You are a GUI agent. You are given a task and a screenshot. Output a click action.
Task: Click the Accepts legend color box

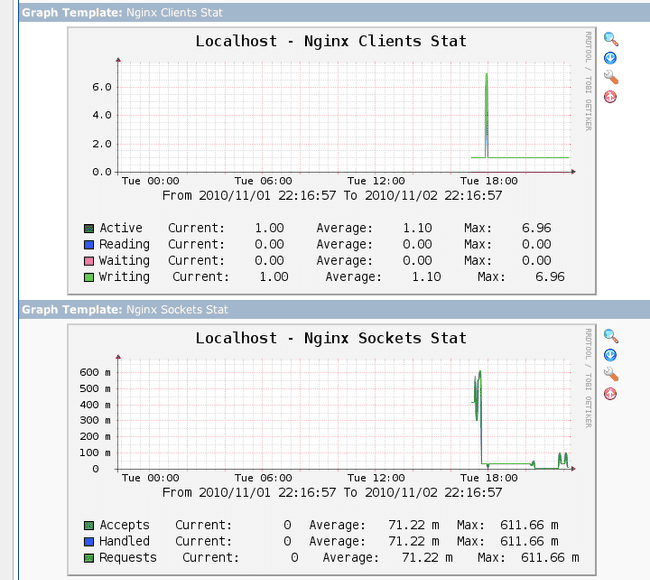point(89,526)
